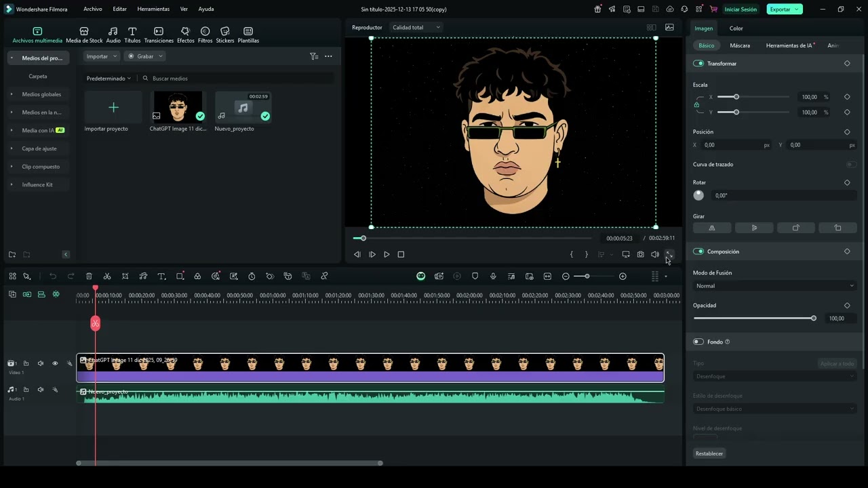The image size is (868, 488).
Task: Click the Scale X slider handle
Action: [x=736, y=97]
